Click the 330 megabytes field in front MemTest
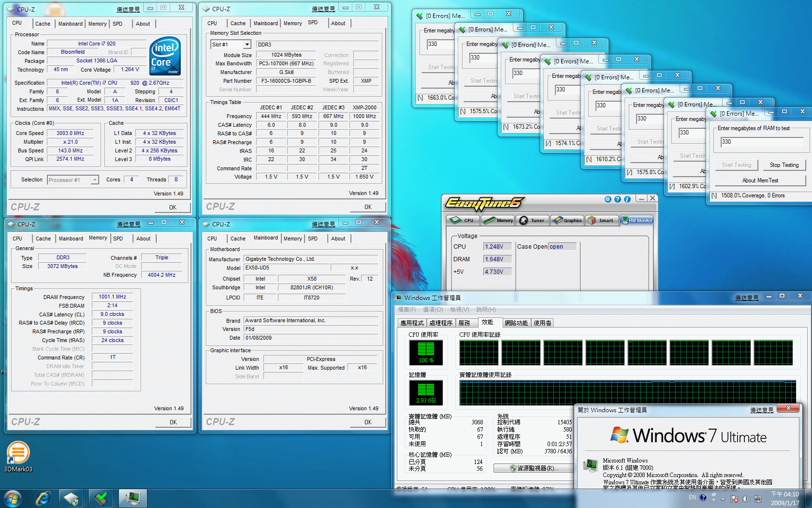This screenshot has width=812, height=508. pyautogui.click(x=762, y=142)
